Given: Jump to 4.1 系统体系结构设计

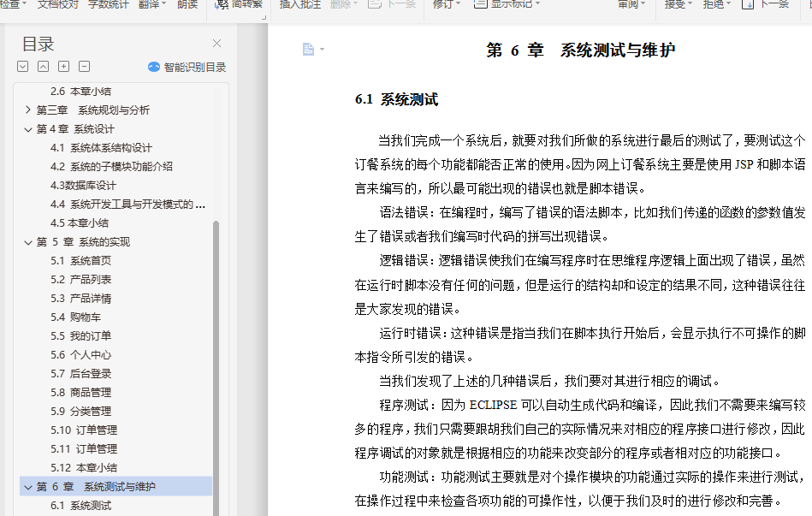Looking at the screenshot, I should 102,148.
